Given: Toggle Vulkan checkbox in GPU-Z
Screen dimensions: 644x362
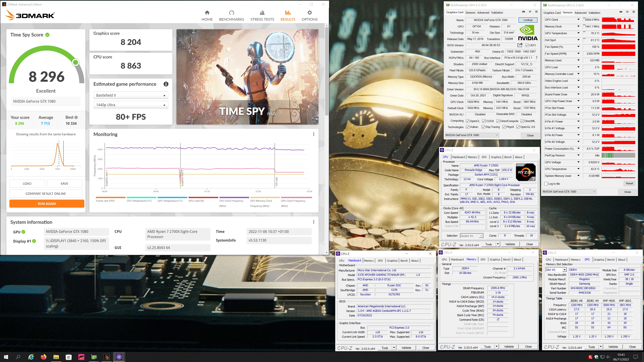Looking at the screenshot, I should pos(468,127).
